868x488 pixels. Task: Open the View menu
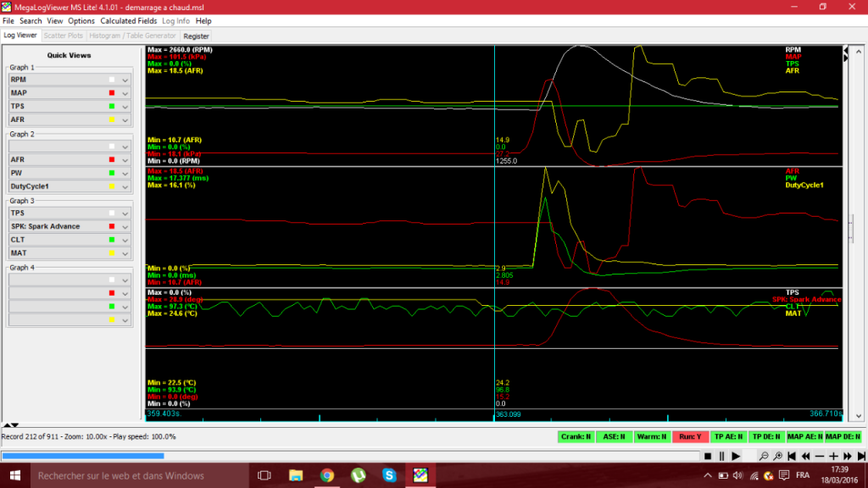55,21
